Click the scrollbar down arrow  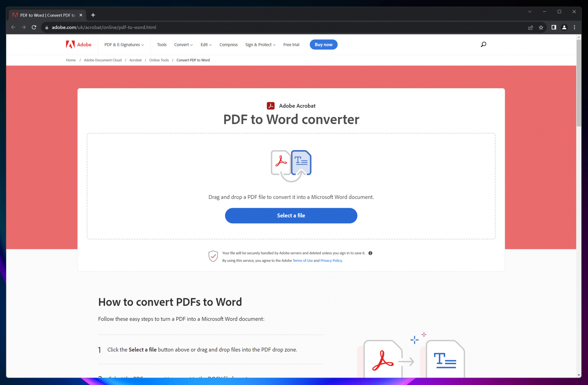point(579,375)
